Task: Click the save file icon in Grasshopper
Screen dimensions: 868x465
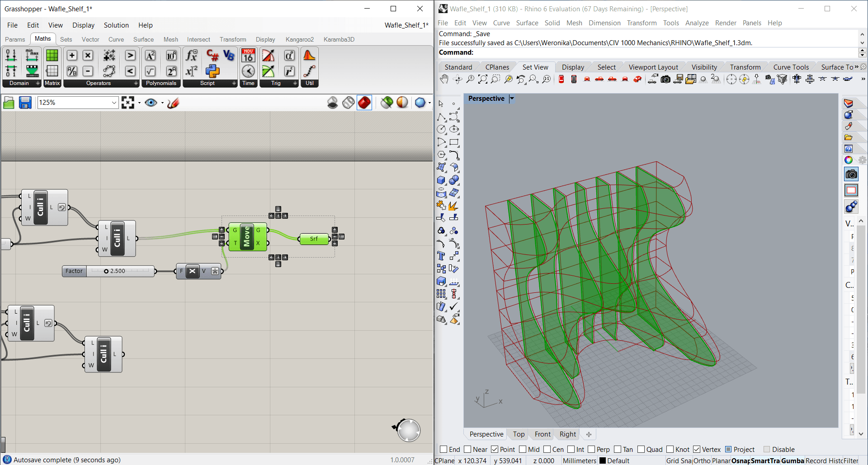Action: click(x=25, y=103)
